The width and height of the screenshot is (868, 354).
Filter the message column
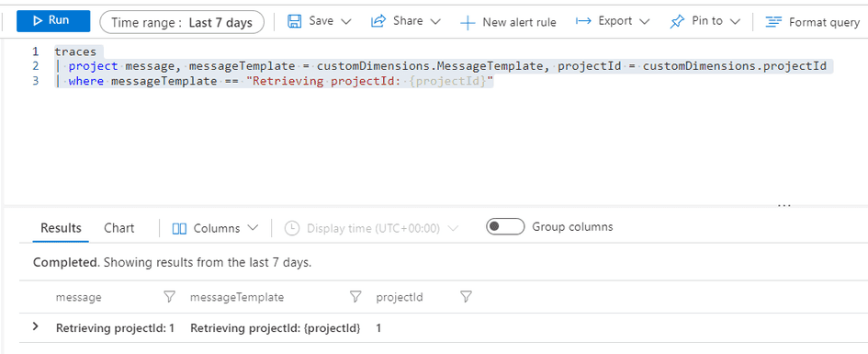169,297
